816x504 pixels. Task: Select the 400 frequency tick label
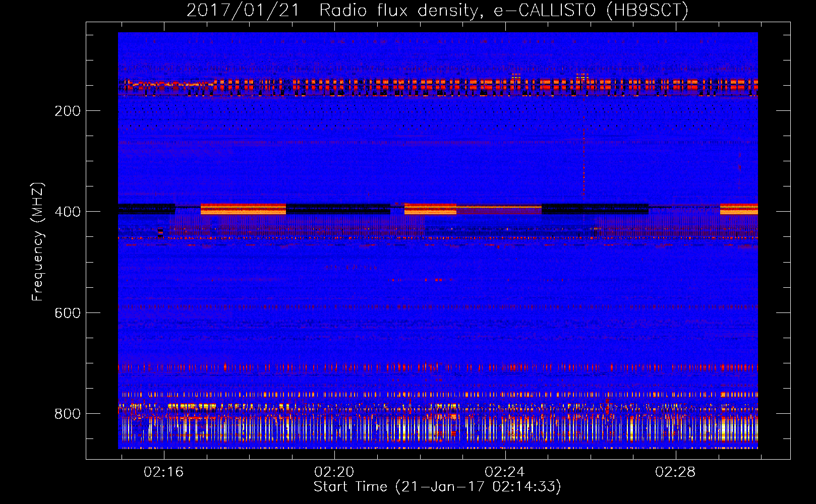[68, 212]
